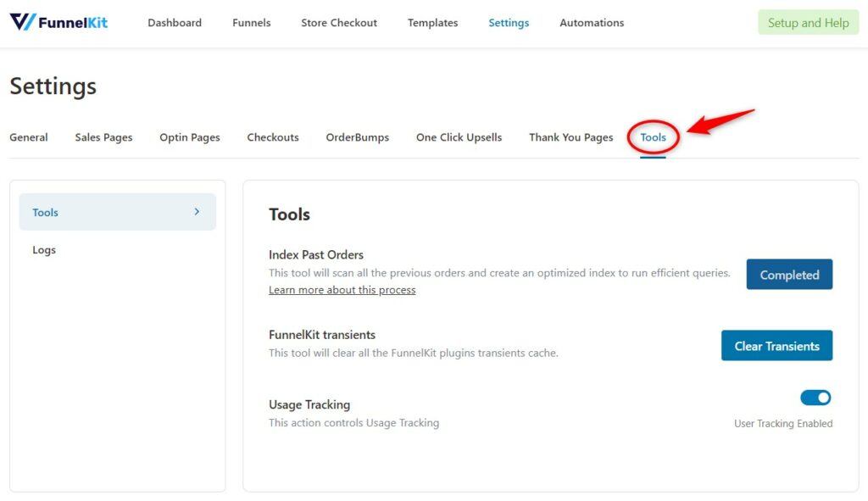Go to Funnels in top navigation
868x501 pixels.
251,23
